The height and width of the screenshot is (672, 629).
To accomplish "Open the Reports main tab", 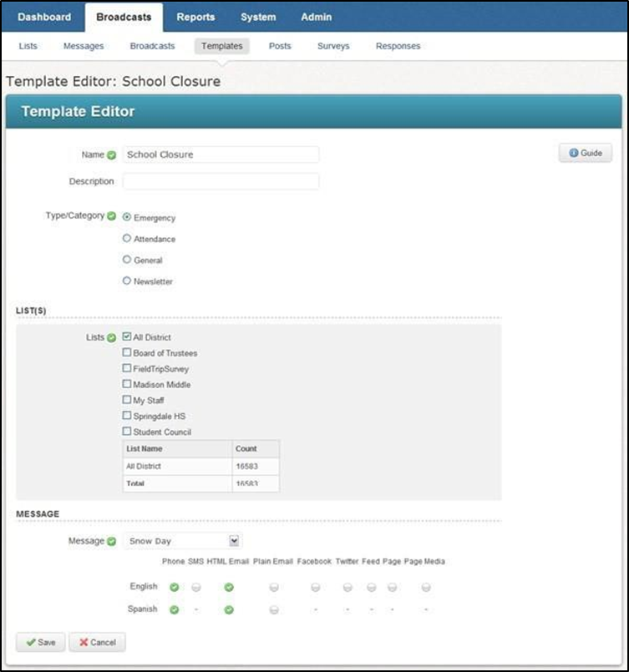I will 195,17.
